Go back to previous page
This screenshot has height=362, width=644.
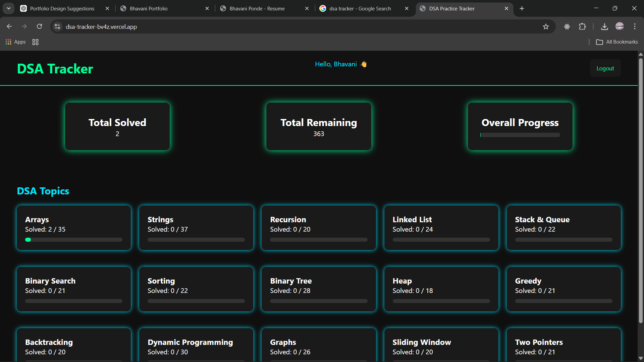click(9, 26)
